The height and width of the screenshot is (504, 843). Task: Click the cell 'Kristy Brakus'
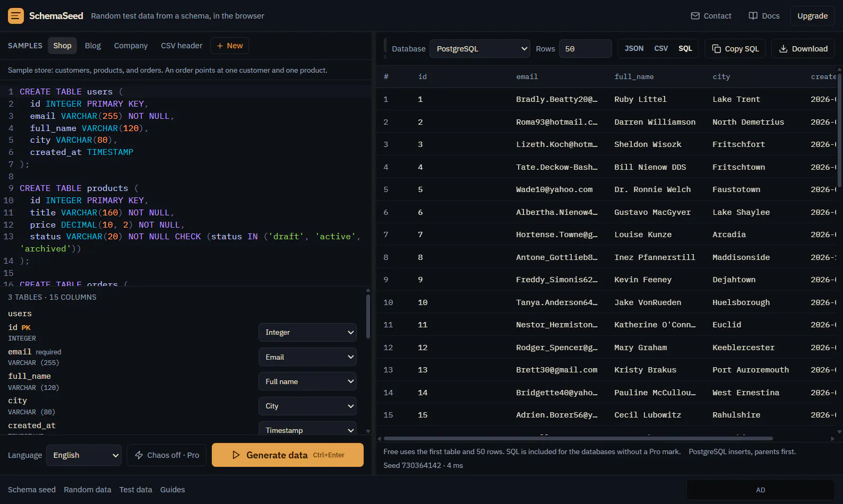[x=645, y=370]
